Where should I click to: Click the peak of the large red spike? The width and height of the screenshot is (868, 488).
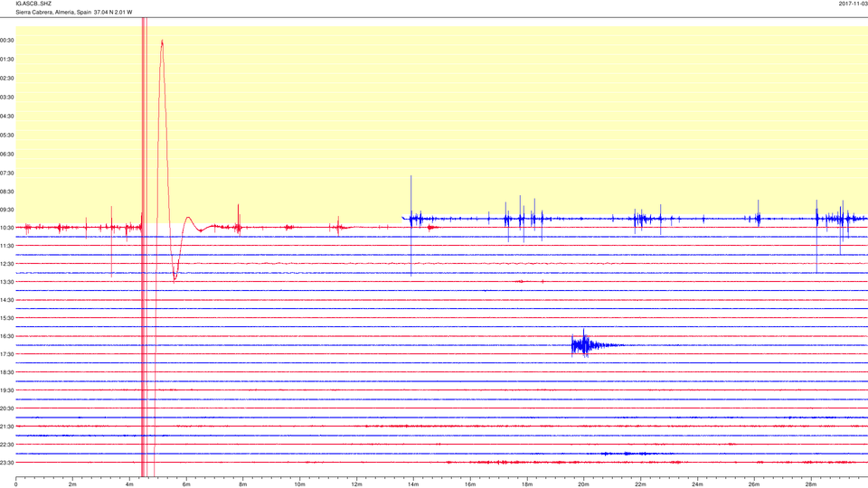(162, 41)
